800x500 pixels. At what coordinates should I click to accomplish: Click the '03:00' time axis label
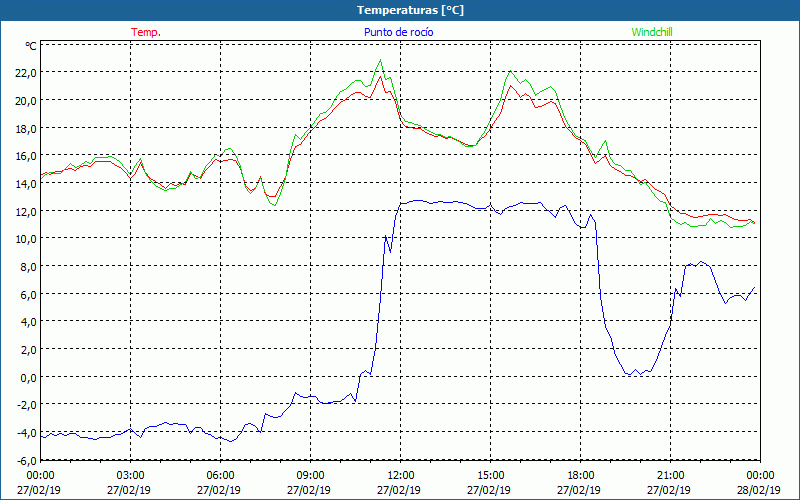click(130, 476)
